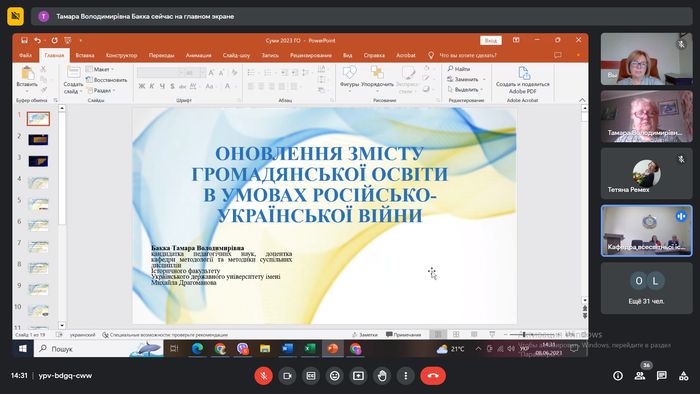This screenshot has width=700, height=394.
Task: Raise hand in the meeting
Action: [x=382, y=376]
